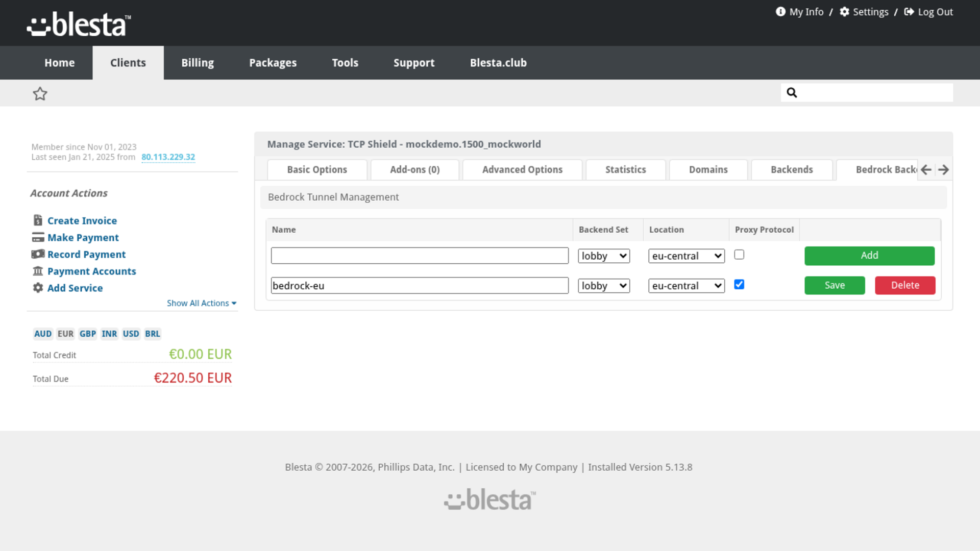The width and height of the screenshot is (980, 551).
Task: Select the BRL currency
Action: (153, 334)
